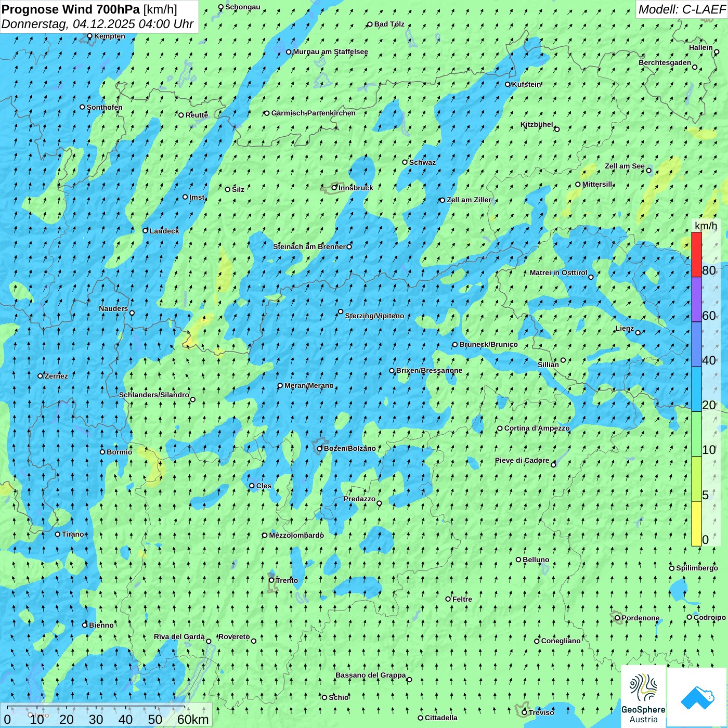
Task: Click the Steinach am Brenner label
Action: click(309, 246)
